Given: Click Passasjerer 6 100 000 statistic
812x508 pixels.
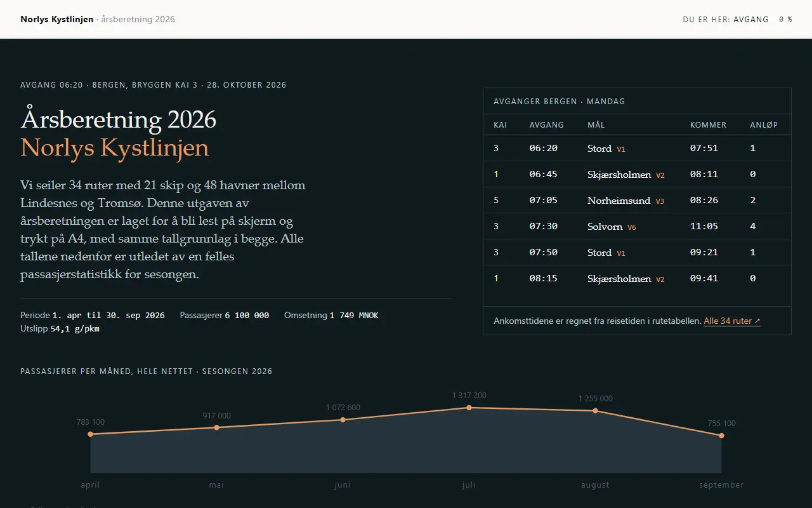Looking at the screenshot, I should [x=225, y=315].
